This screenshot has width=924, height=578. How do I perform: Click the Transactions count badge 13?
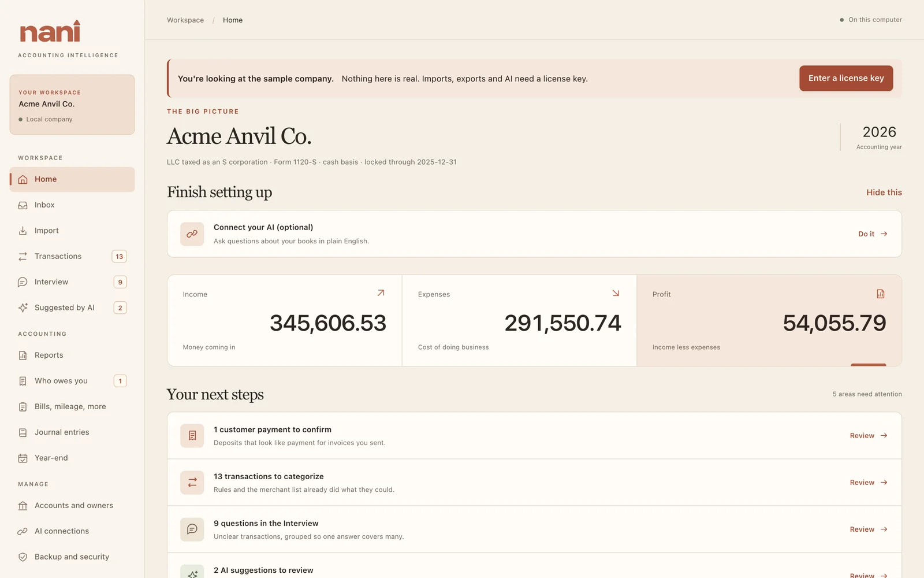pos(120,257)
